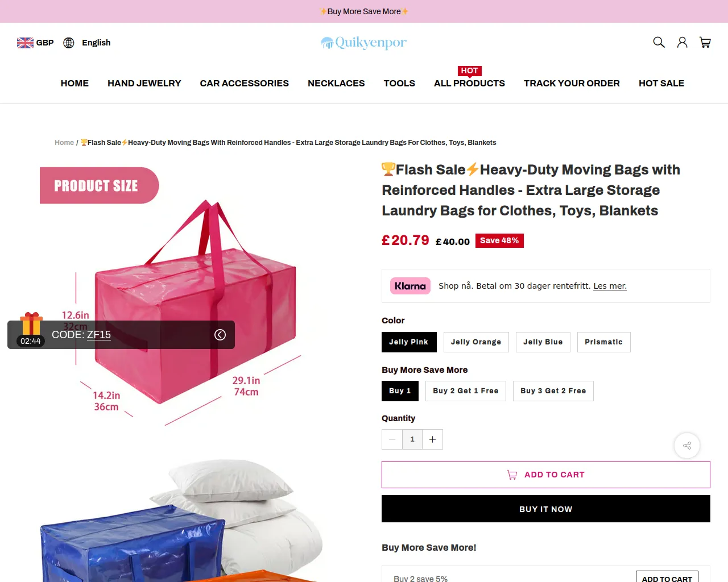Viewport: 728px width, 582px height.
Task: Click the Quikyenpor logo
Action: [x=364, y=43]
